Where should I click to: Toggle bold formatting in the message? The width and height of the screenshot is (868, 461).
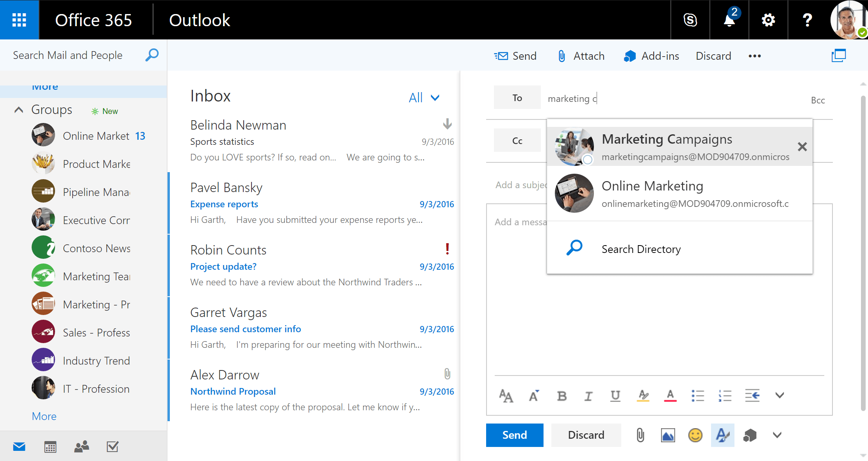pyautogui.click(x=561, y=396)
